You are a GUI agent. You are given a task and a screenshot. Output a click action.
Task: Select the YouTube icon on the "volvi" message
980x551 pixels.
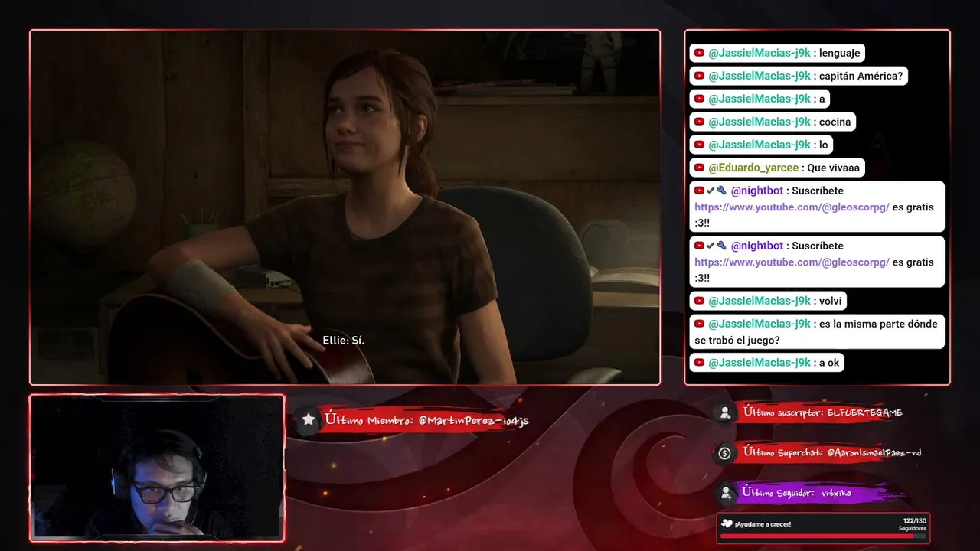[x=699, y=301]
